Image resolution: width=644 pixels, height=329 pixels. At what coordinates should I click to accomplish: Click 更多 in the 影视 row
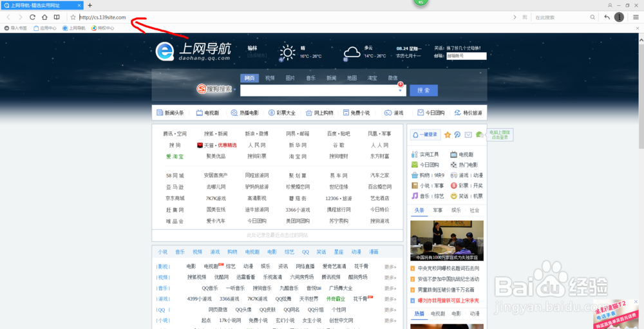point(390,267)
